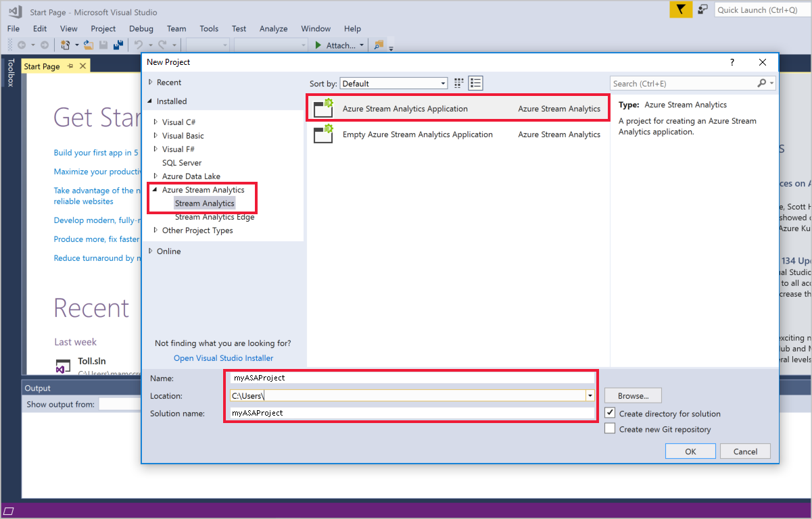Open the Debug menu
Screen dimensions: 812x519
(141, 28)
